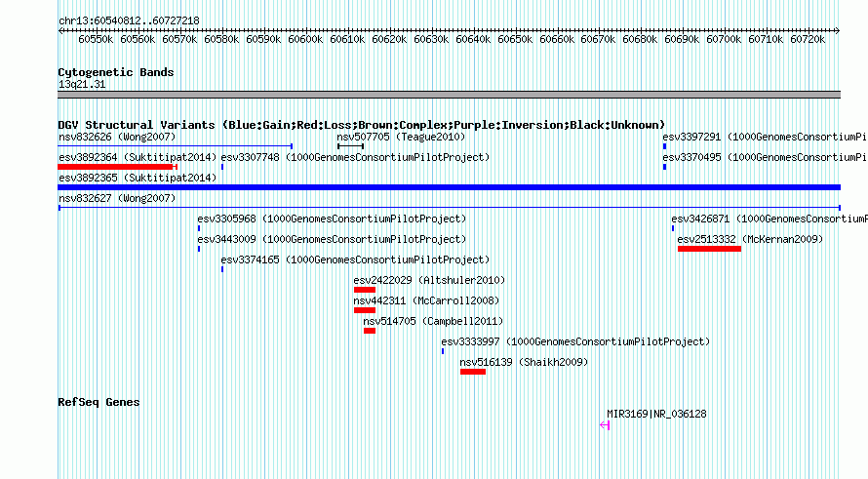Click the red esv3892364 loss bar
Image resolution: width=868 pixels, height=479 pixels.
point(117,167)
